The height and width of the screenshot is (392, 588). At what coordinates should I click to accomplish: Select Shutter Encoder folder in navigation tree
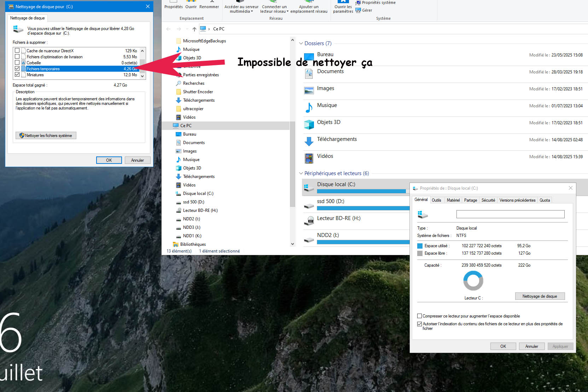pyautogui.click(x=198, y=92)
